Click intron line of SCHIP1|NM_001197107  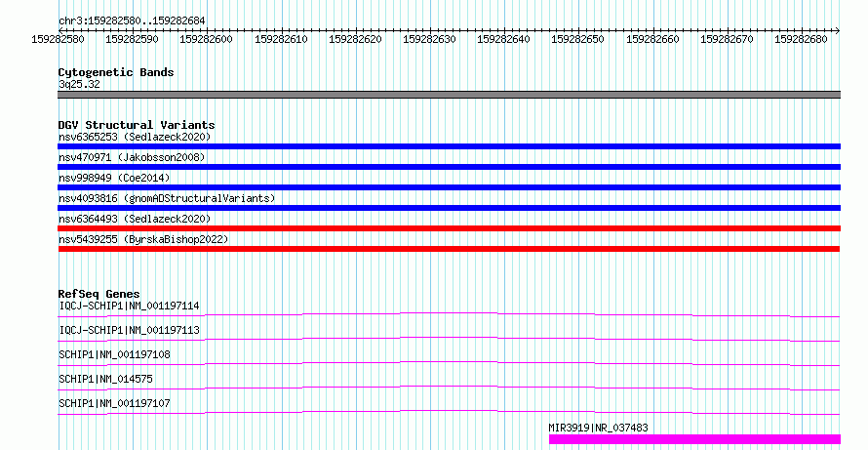(449, 412)
